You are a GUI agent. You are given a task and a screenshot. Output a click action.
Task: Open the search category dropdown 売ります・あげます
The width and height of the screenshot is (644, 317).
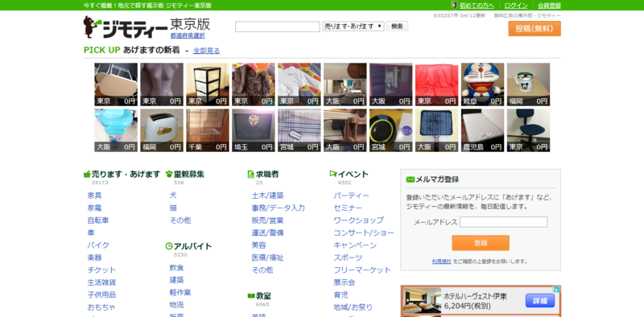[353, 27]
